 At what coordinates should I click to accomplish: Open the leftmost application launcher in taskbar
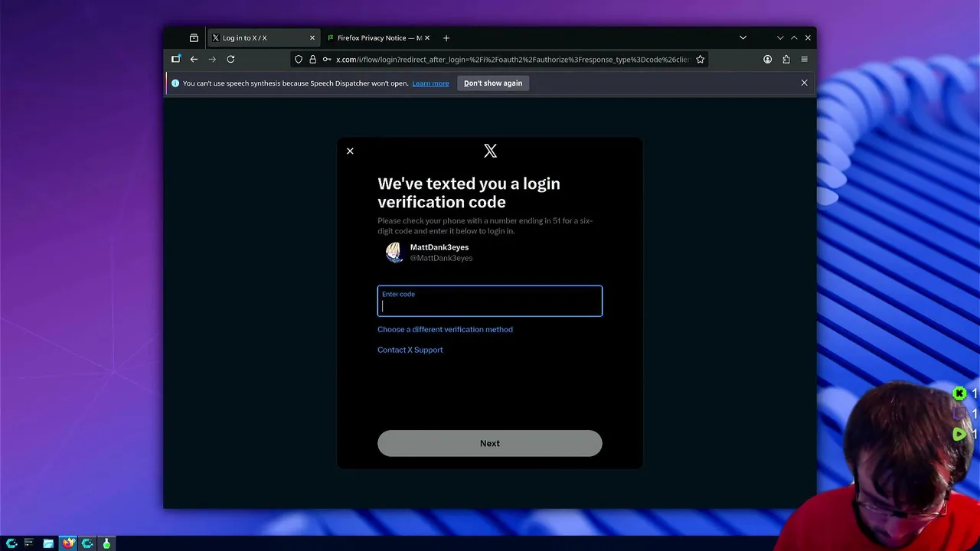(x=11, y=543)
